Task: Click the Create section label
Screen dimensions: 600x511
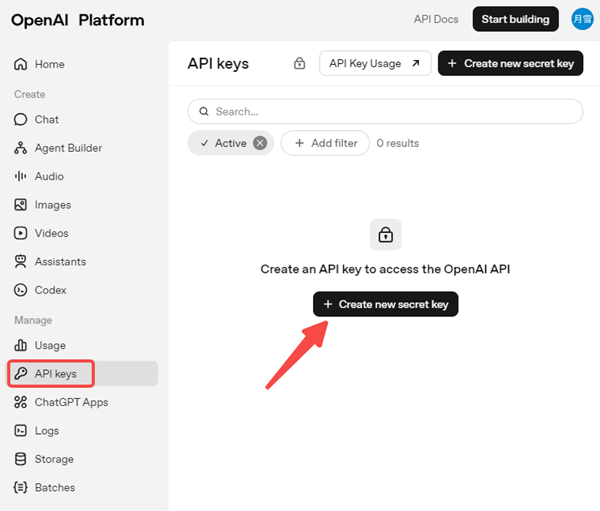Action: coord(30,94)
